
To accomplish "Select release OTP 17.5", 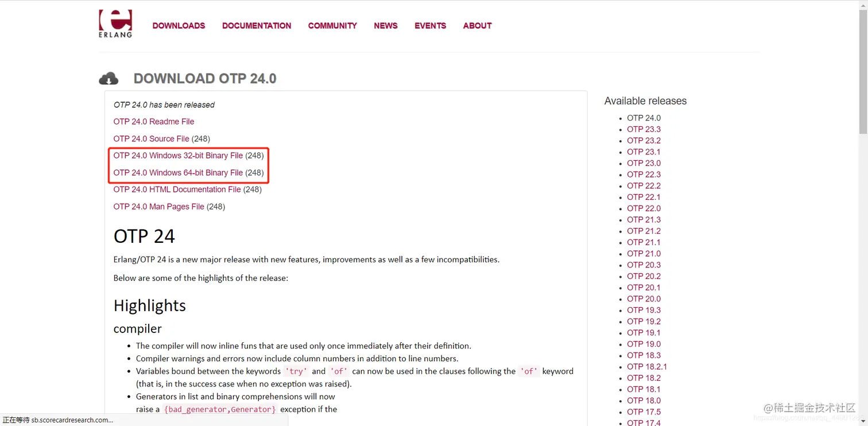I will (644, 412).
